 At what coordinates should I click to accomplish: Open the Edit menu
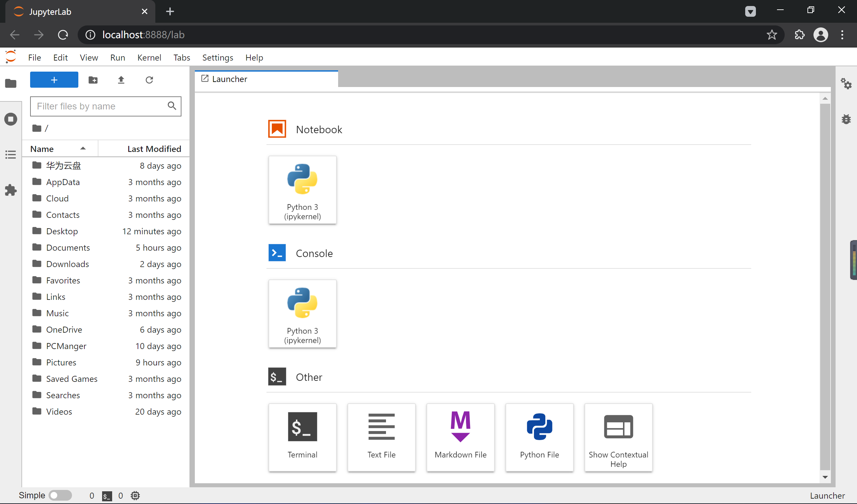(60, 58)
